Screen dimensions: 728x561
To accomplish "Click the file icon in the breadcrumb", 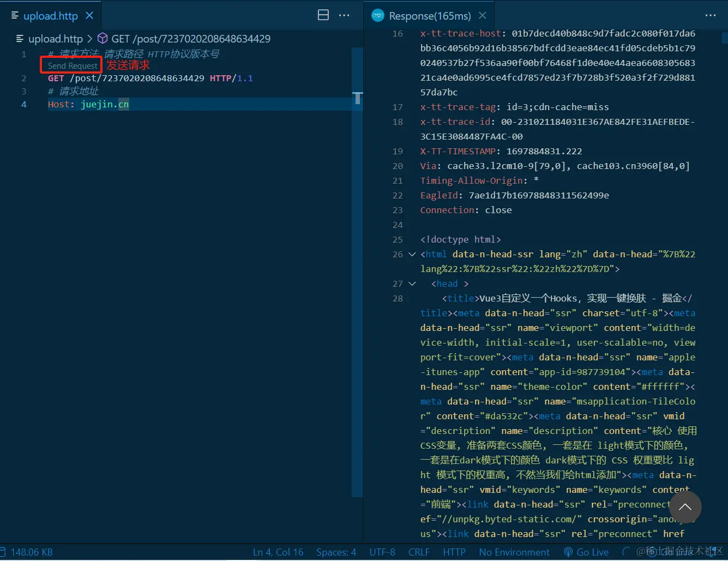I will (20, 39).
